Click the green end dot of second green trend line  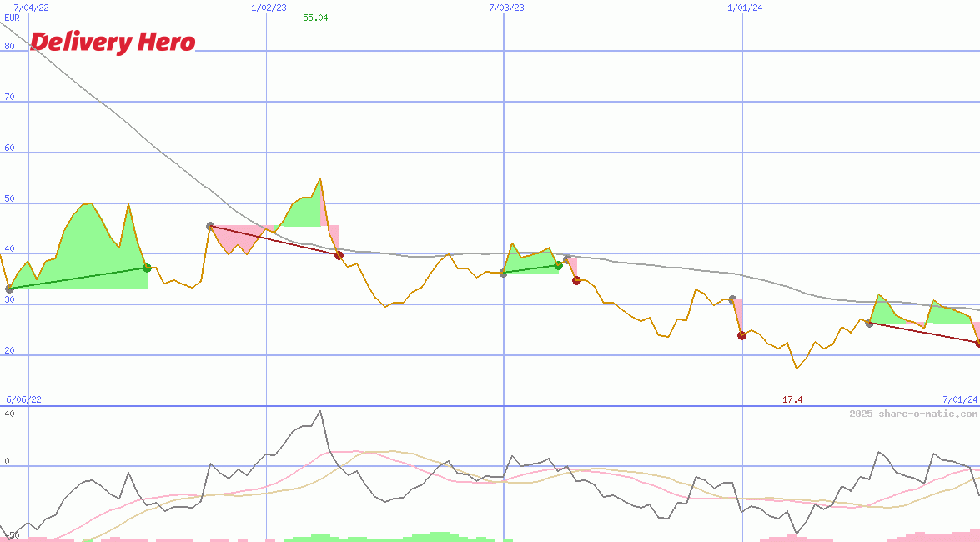point(559,266)
